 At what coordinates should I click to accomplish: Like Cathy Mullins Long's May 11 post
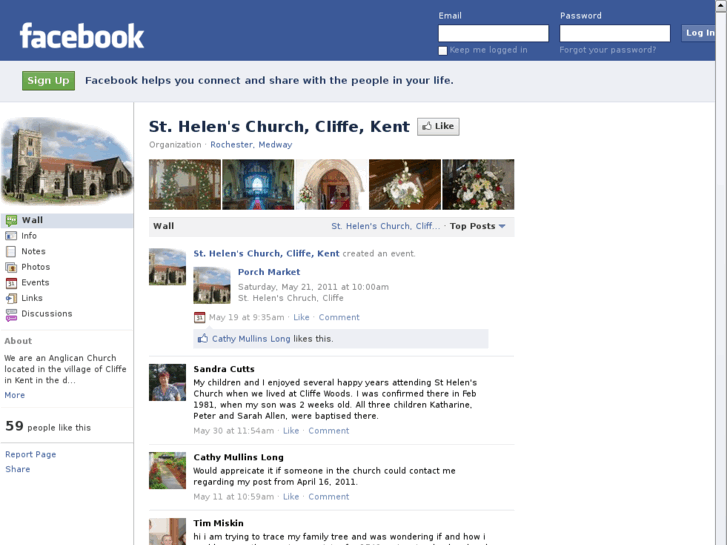[291, 497]
